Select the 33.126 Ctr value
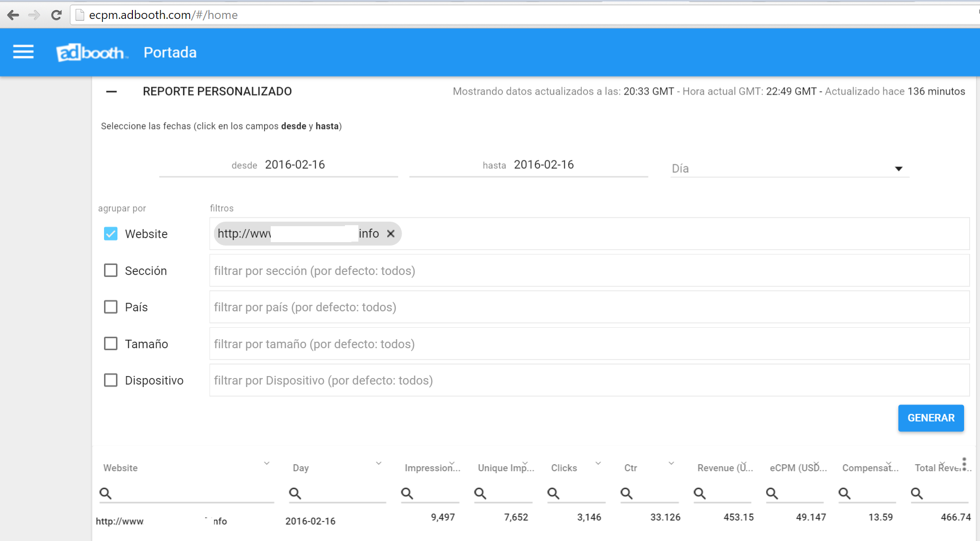The width and height of the screenshot is (980, 541). point(665,517)
